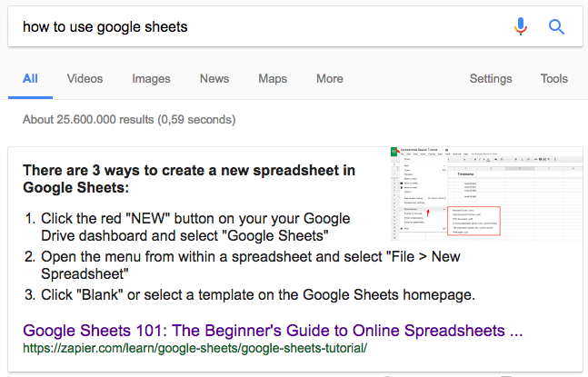Select the All results tab
588x377 pixels.
point(30,79)
